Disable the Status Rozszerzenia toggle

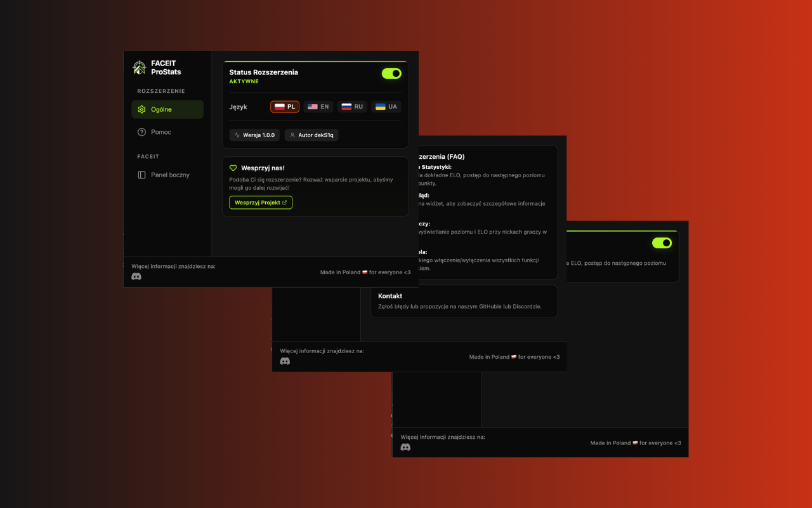pos(391,73)
